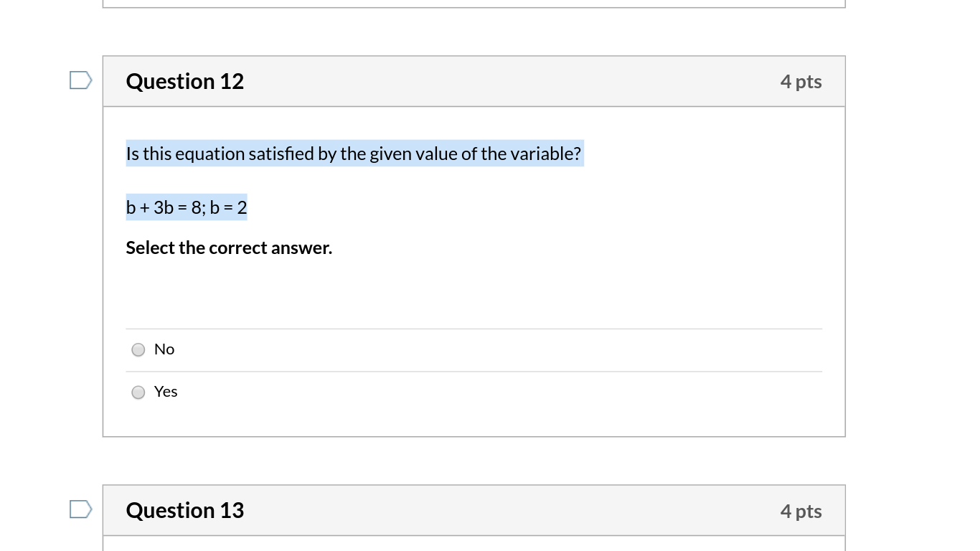The height and width of the screenshot is (551, 980).
Task: Click the Question 13 heading
Action: point(185,511)
